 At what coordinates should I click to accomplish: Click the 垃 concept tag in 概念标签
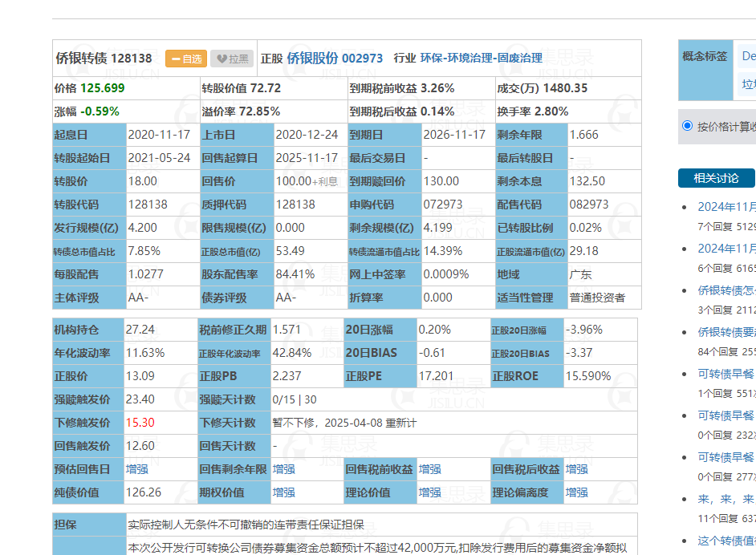[x=748, y=83]
